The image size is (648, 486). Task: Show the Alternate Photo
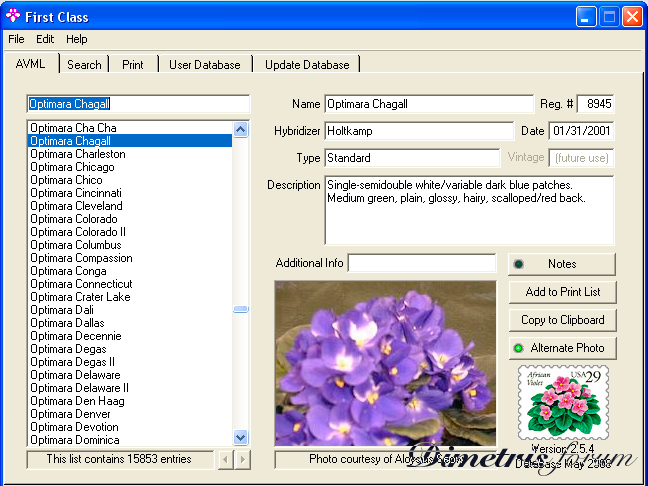[x=561, y=348]
